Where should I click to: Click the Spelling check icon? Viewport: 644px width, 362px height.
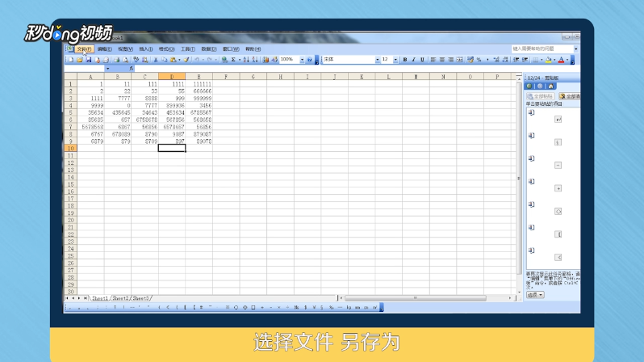(136, 60)
